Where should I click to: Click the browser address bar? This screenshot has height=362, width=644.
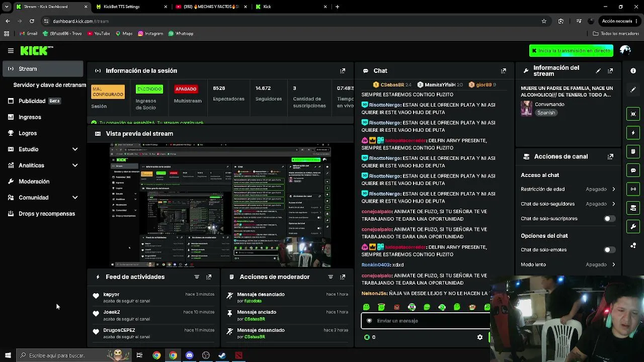point(292,21)
